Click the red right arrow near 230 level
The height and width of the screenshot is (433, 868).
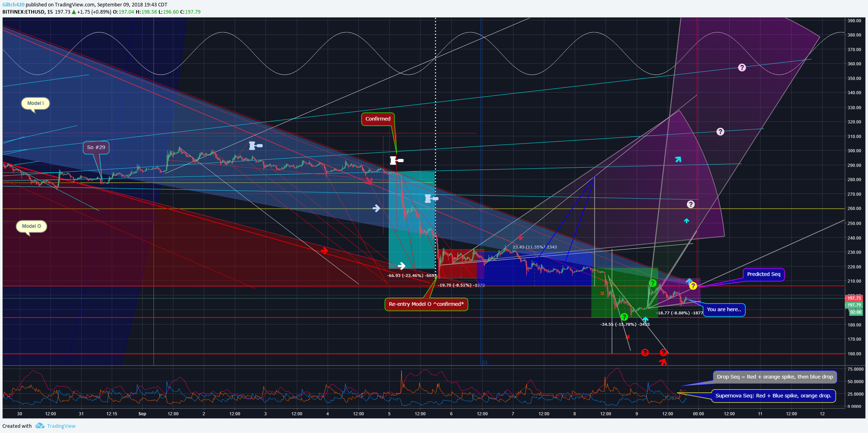point(324,251)
